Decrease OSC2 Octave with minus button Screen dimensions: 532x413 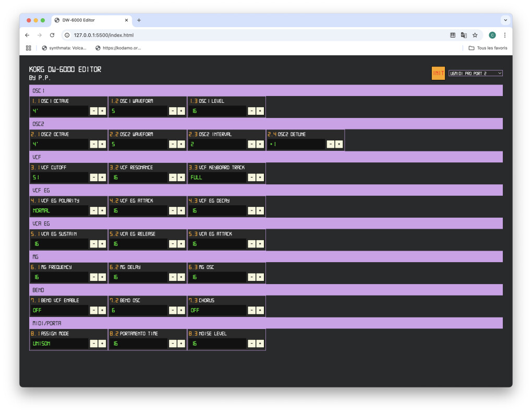point(94,144)
